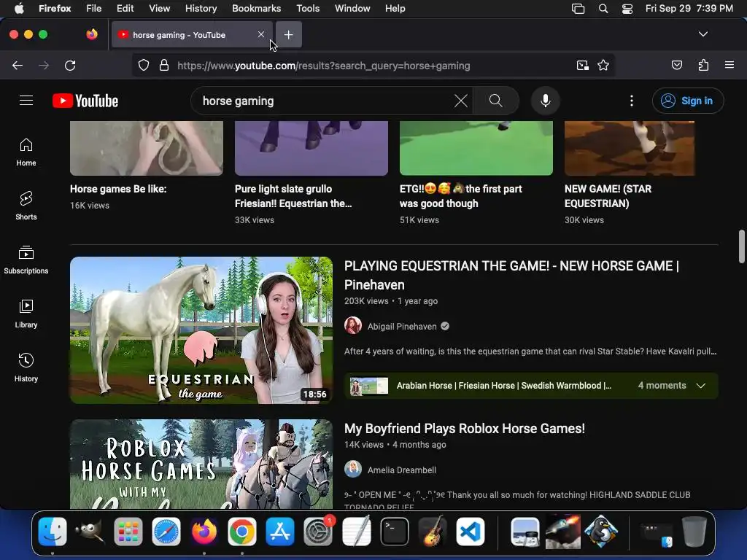Open ETG!! the first part short
Screen dimensions: 747x560
(461, 196)
